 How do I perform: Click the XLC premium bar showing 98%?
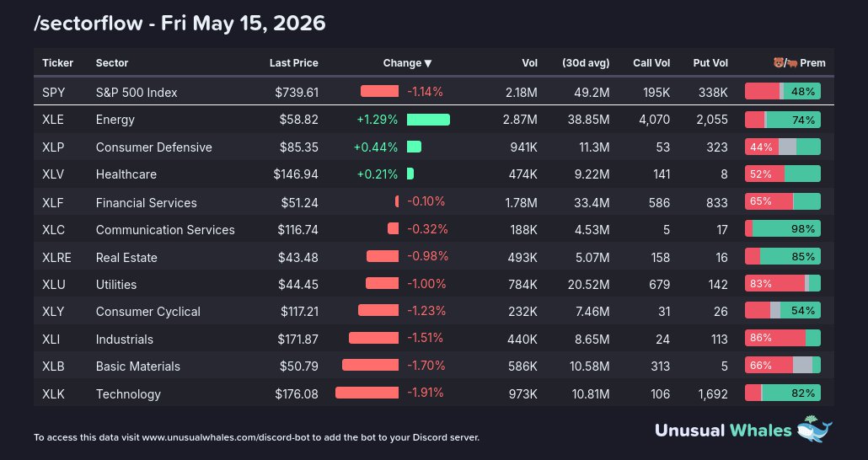(783, 228)
